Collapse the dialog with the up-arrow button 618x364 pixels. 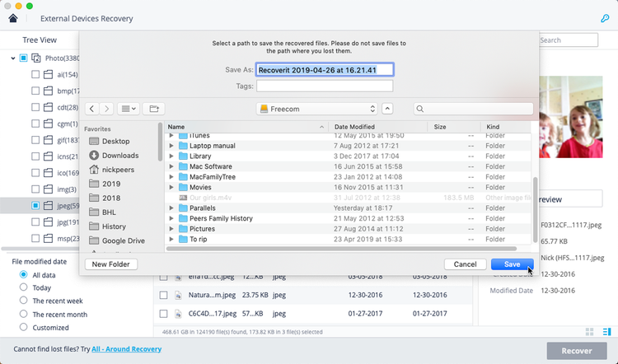click(x=387, y=109)
